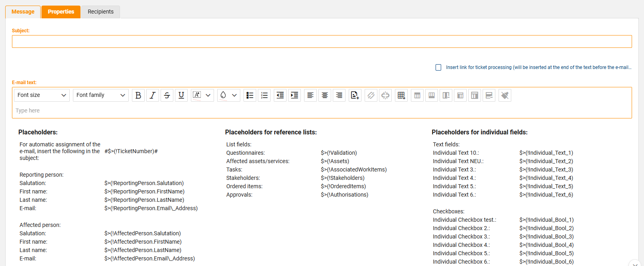Click the Individual Checkbox test.: label
The image size is (644, 266).
click(465, 220)
